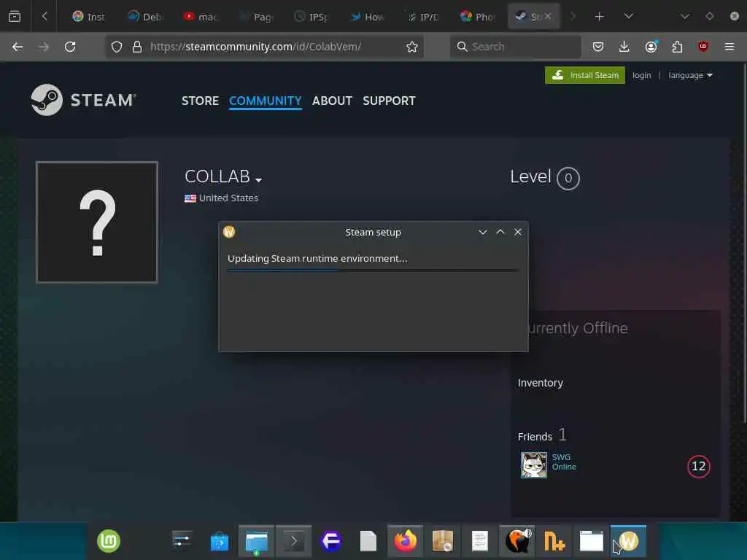Click the Steam logo in header
The image size is (747, 560).
(x=83, y=100)
